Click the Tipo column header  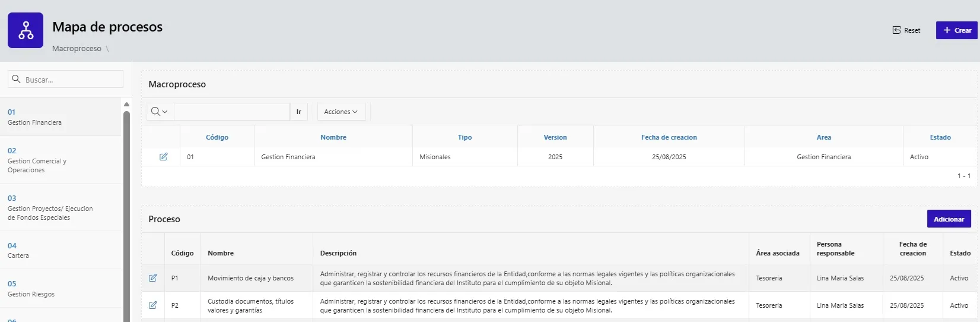(465, 137)
